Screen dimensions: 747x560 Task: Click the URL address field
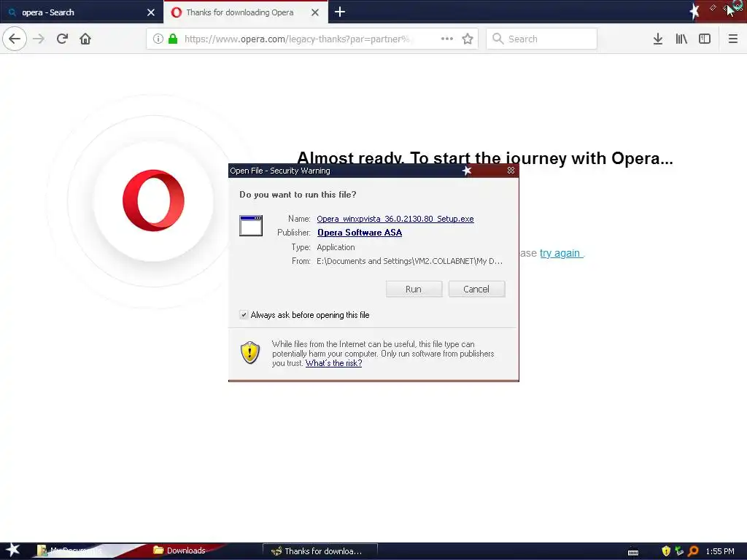(298, 39)
